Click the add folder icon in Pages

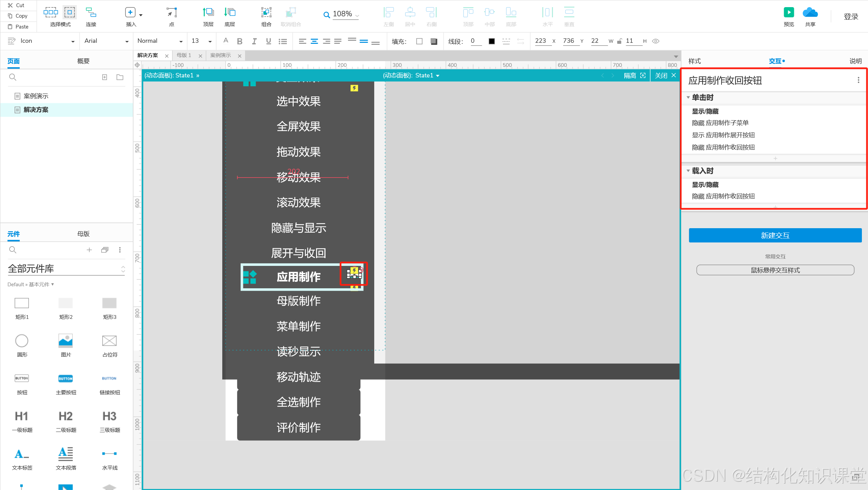pyautogui.click(x=120, y=77)
